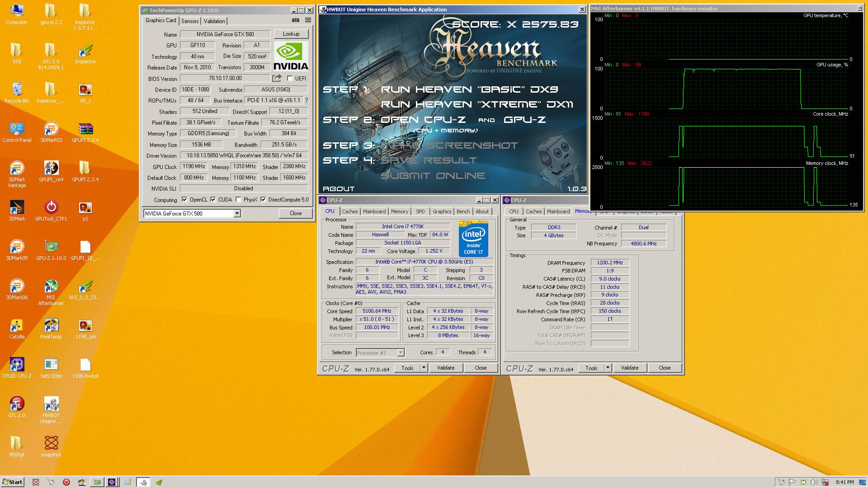Image resolution: width=868 pixels, height=488 pixels.
Task: Click the GPU usage graph in Afterburner monitor
Action: coord(726,88)
